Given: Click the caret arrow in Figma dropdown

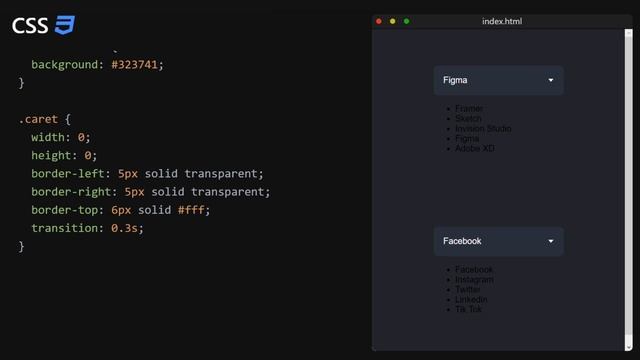Looking at the screenshot, I should (x=551, y=80).
